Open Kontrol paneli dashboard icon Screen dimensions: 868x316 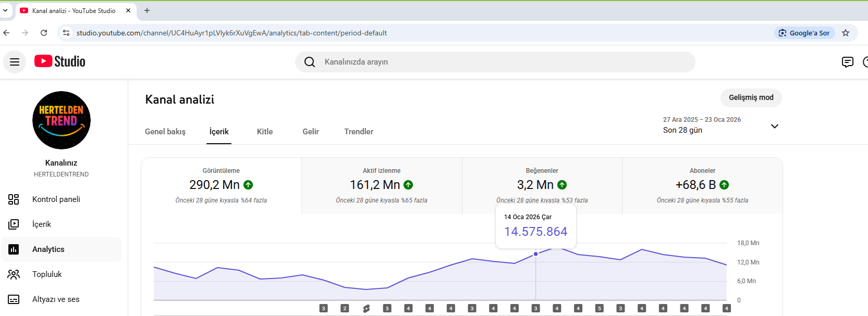tap(14, 199)
